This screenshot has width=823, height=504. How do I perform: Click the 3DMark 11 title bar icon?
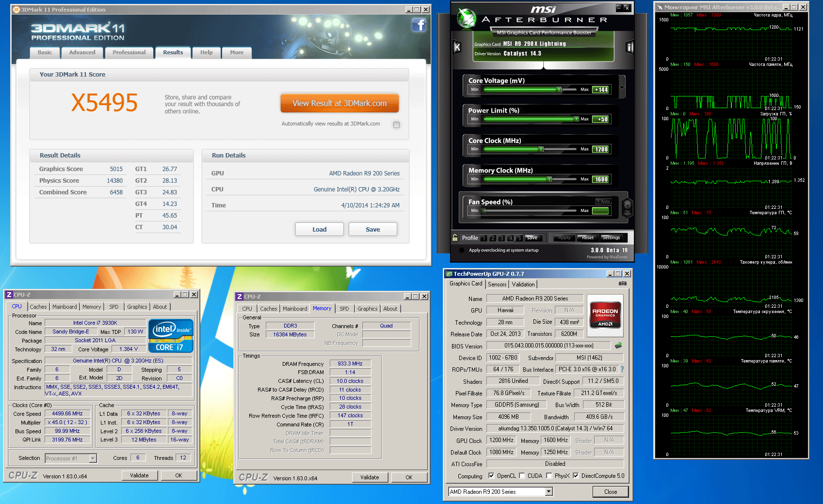(16, 10)
